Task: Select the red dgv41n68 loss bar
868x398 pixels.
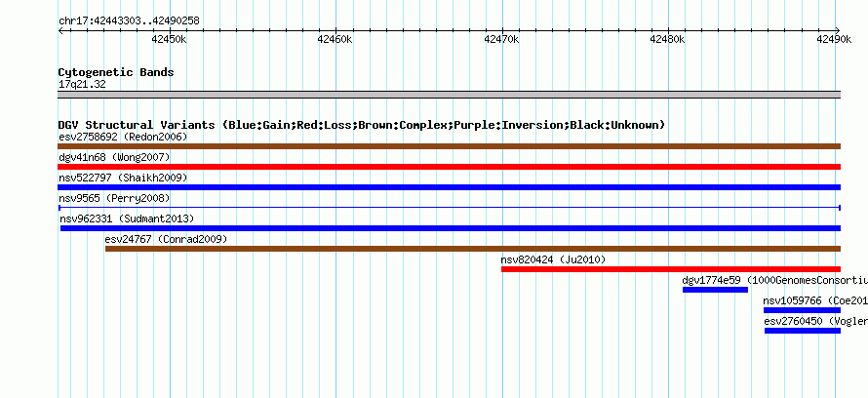Action: (x=449, y=167)
